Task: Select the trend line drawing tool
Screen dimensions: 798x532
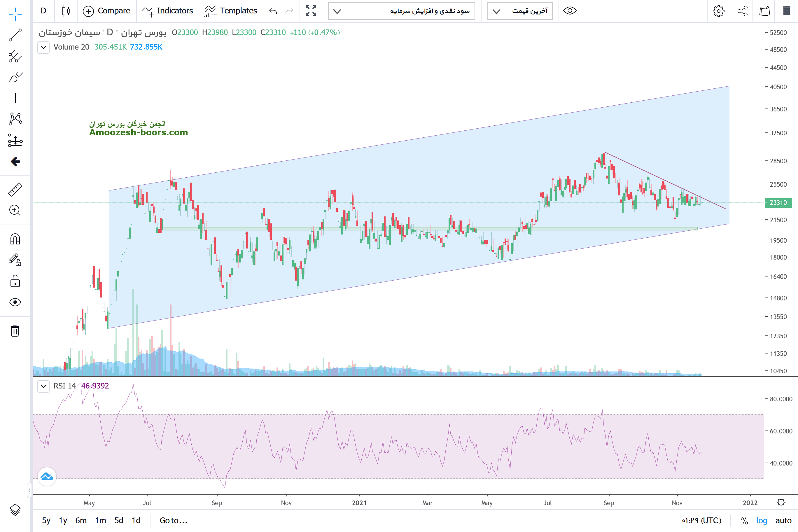Action: 15,35
